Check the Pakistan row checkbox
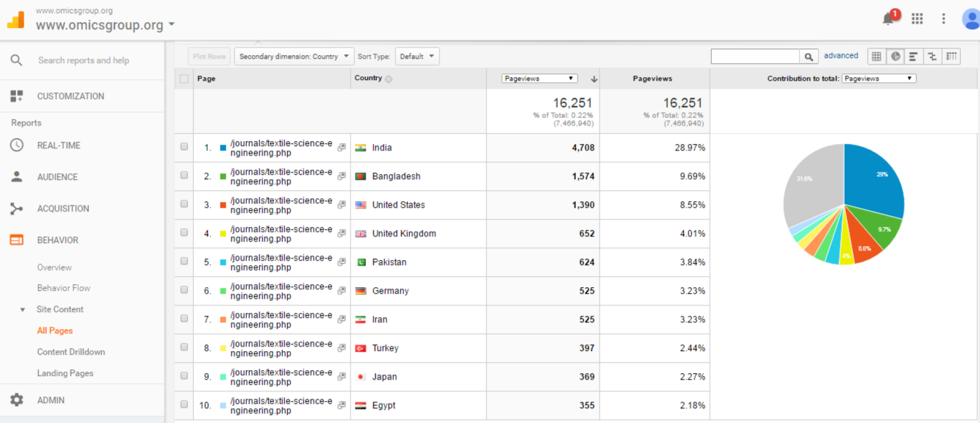980x423 pixels. click(184, 261)
